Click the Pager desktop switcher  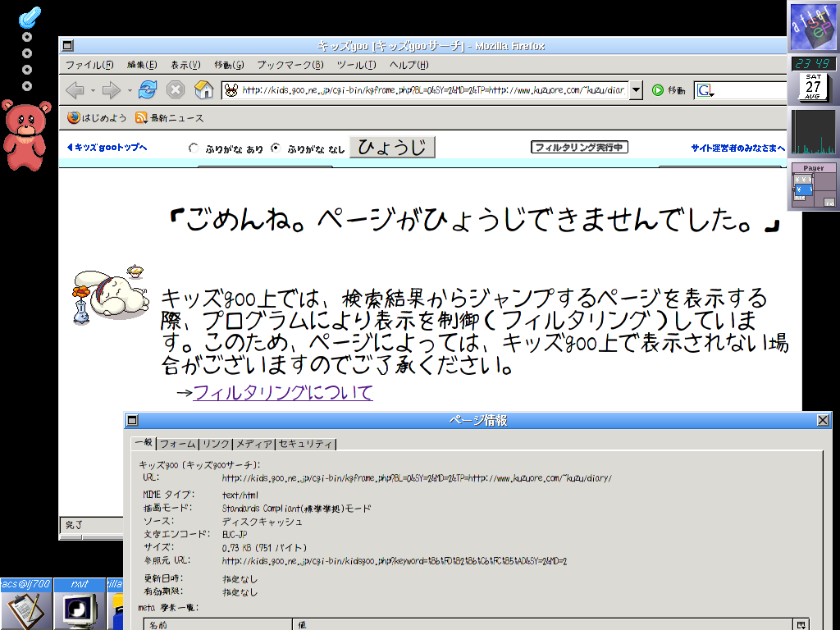coord(813,185)
